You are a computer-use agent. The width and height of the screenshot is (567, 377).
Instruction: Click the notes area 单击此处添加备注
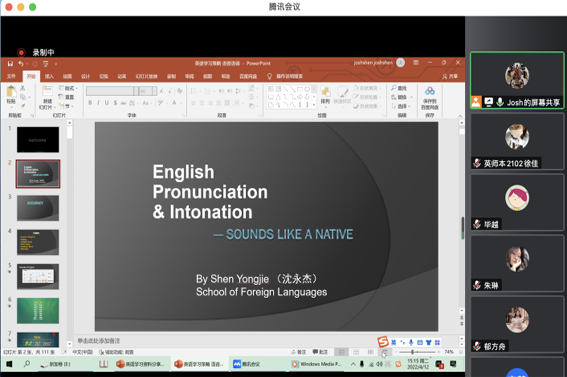(x=99, y=340)
